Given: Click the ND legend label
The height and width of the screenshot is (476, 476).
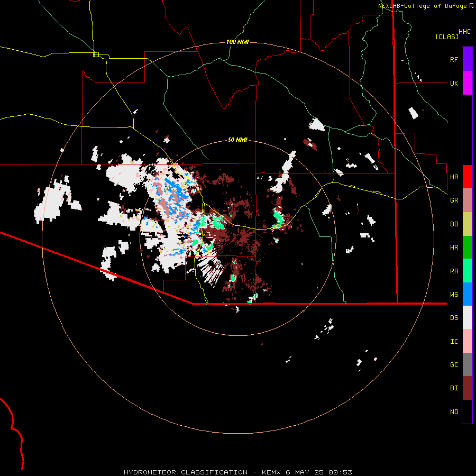Looking at the screenshot, I should tap(454, 412).
